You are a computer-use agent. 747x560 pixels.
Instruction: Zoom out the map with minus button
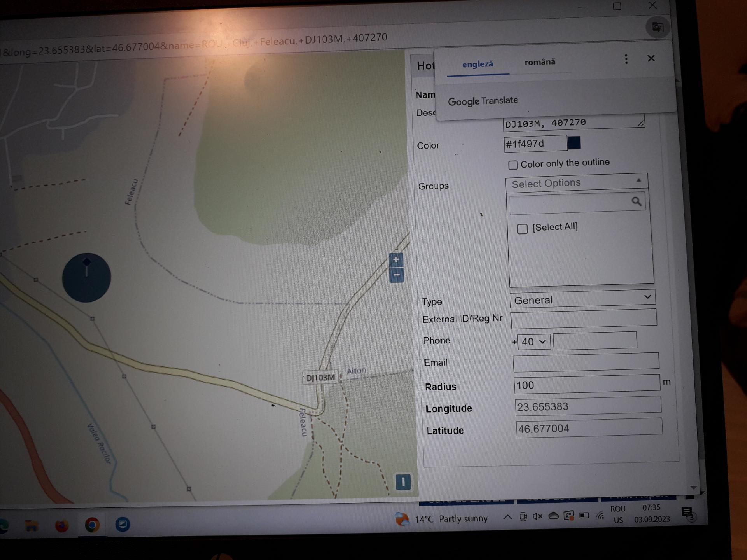coord(396,275)
